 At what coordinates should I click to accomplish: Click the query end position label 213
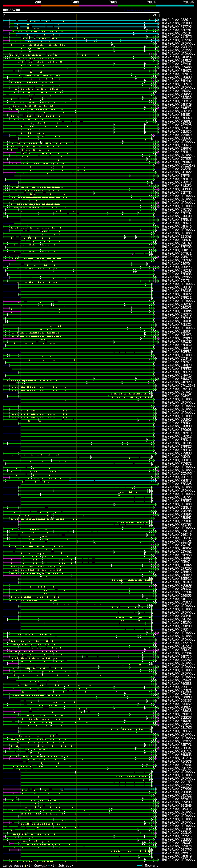[155, 15]
